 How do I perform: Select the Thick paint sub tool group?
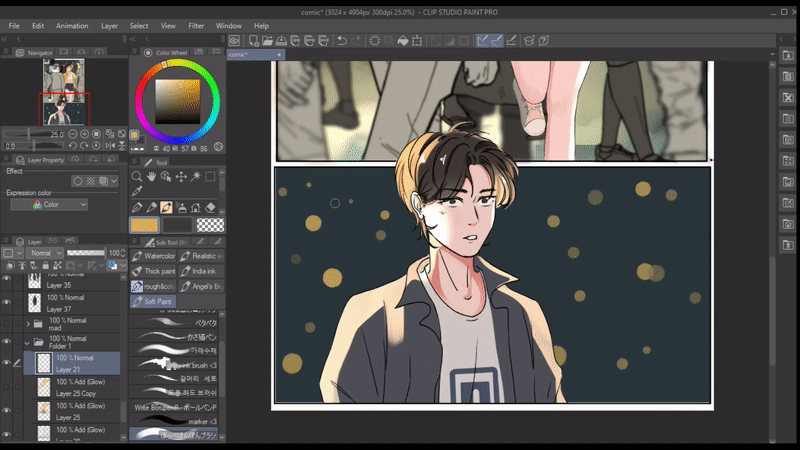[x=153, y=271]
